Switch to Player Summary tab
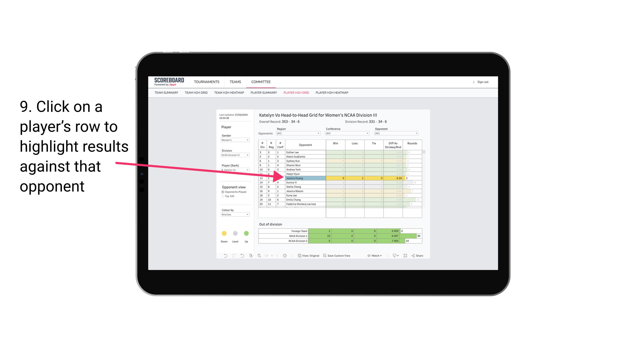Viewport: 644px width, 346px height. (263, 93)
